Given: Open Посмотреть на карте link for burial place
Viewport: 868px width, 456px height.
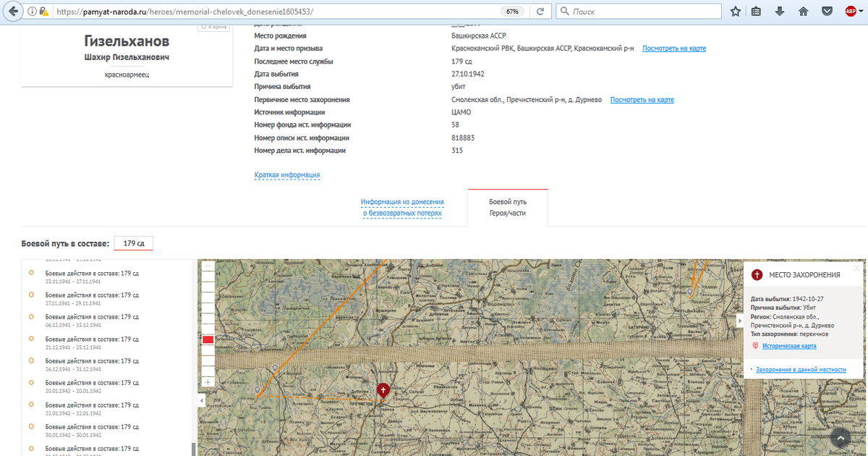Looking at the screenshot, I should [642, 100].
